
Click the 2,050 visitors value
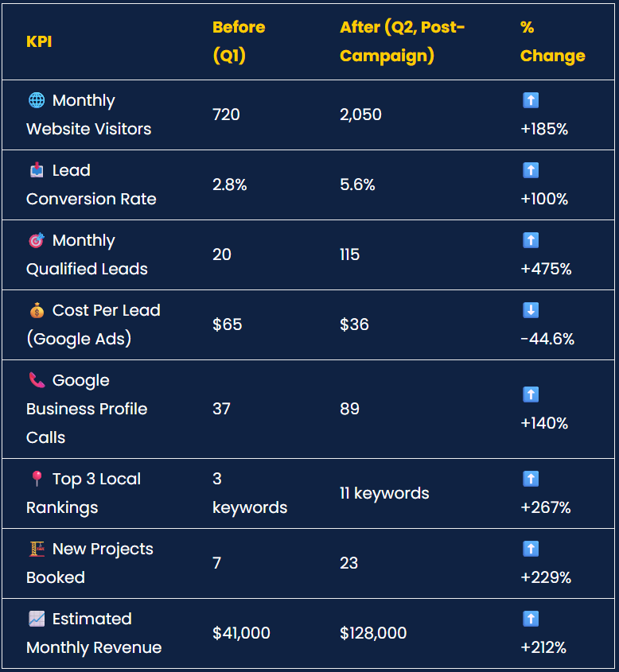click(360, 115)
